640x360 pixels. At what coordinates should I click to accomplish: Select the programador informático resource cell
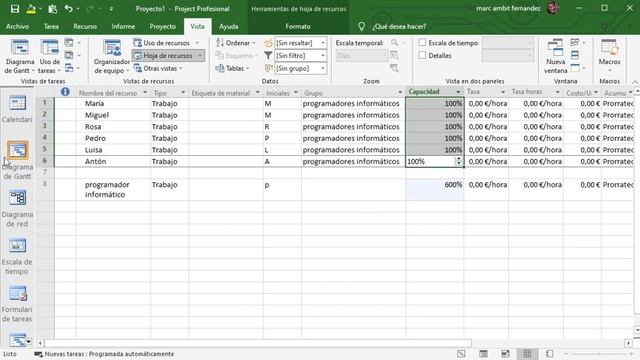coord(113,189)
